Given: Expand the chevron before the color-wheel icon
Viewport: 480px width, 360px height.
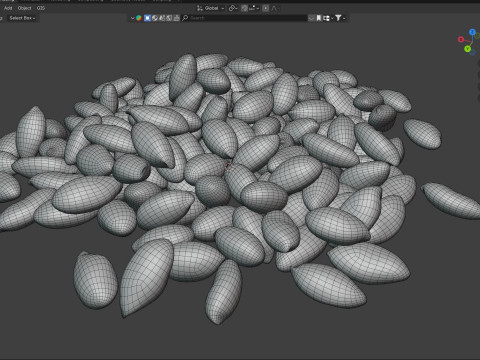Looking at the screenshot, I should pyautogui.click(x=132, y=18).
